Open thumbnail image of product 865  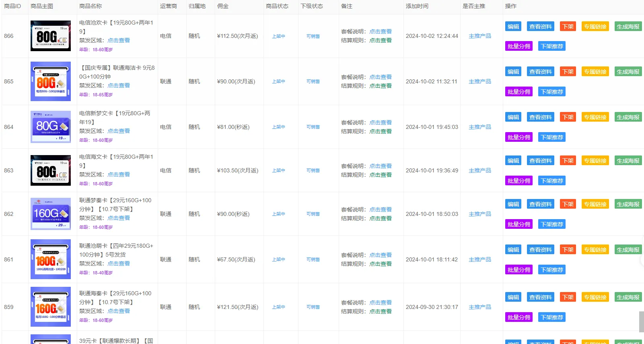(x=51, y=81)
